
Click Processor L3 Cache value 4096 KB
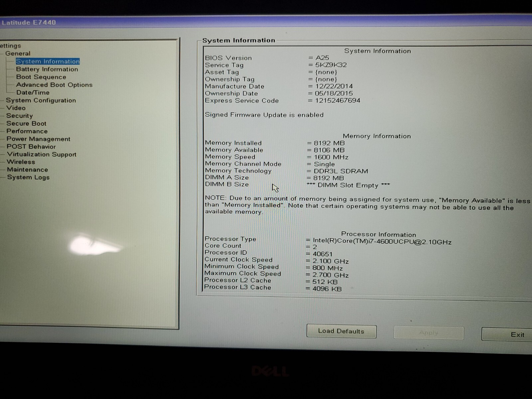(x=327, y=289)
